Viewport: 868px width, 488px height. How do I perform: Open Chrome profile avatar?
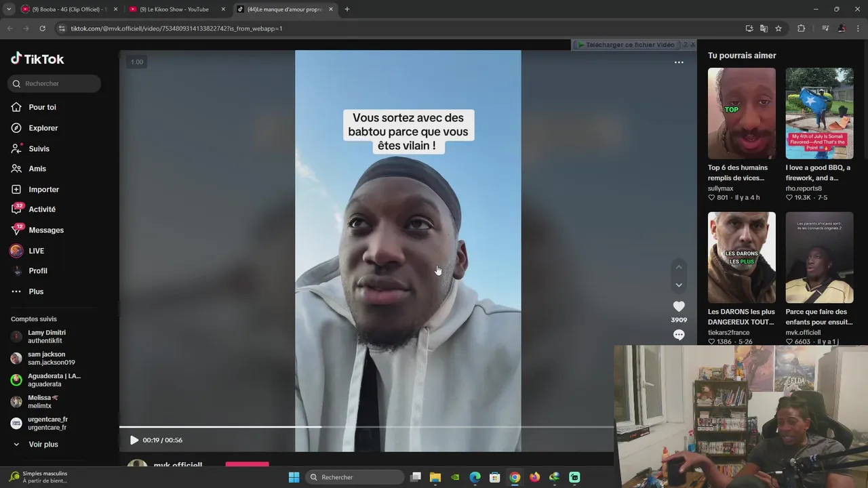(x=842, y=28)
